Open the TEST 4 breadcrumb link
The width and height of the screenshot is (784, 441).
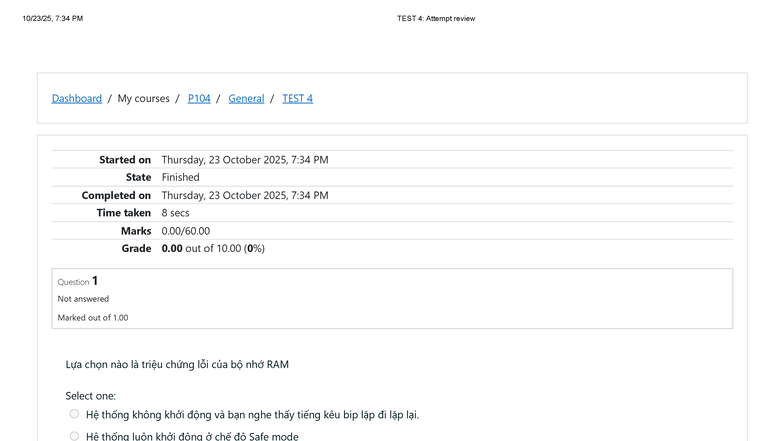pos(298,98)
